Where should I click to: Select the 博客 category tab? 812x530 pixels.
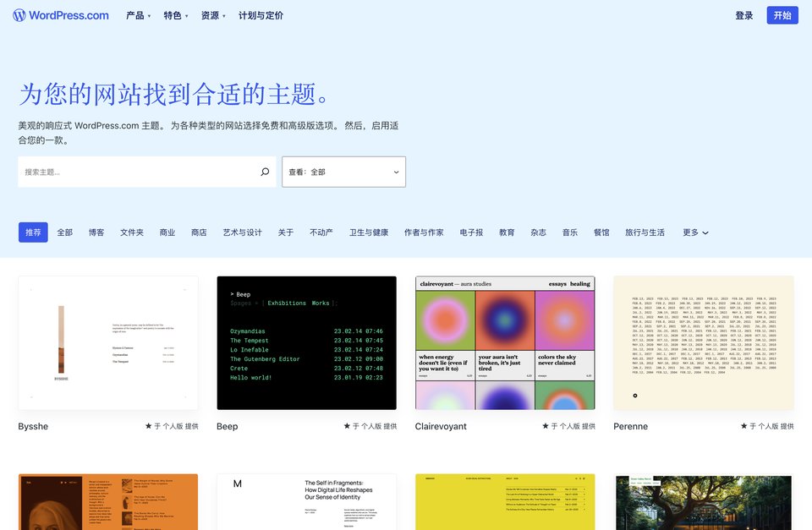[x=96, y=232]
